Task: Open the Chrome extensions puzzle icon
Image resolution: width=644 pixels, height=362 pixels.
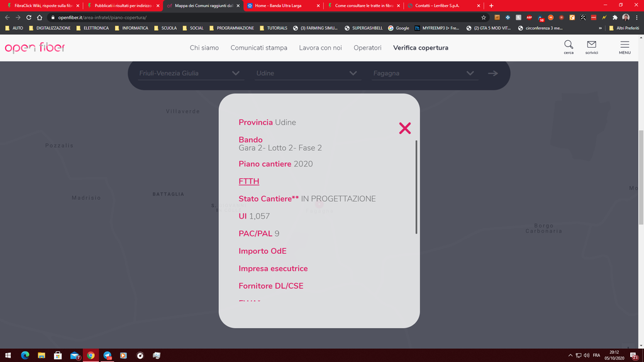Action: click(x=615, y=18)
